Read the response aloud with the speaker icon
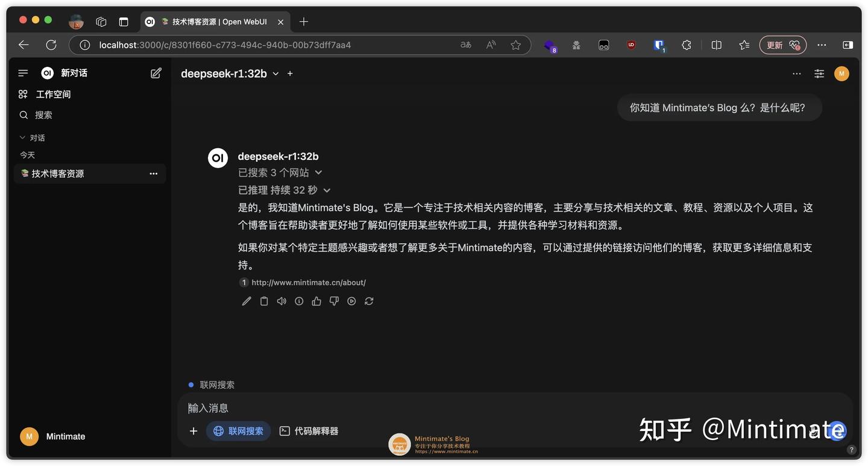 (x=281, y=301)
